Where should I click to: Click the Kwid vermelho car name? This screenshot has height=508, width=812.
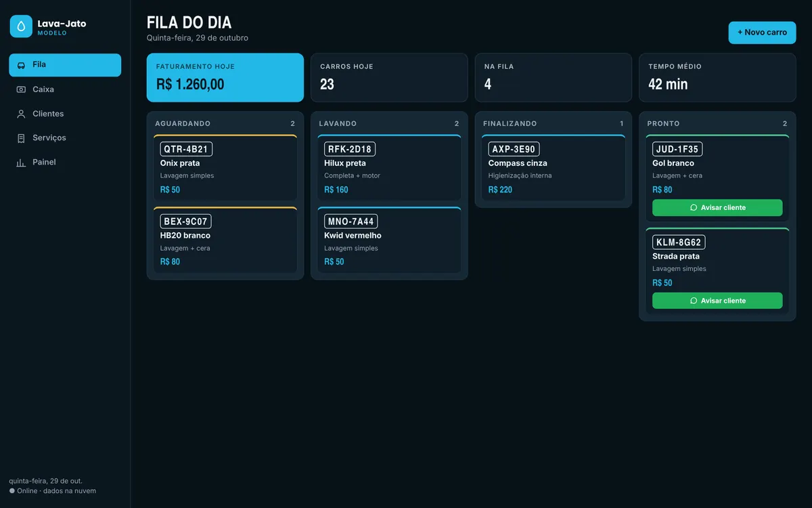pos(353,236)
